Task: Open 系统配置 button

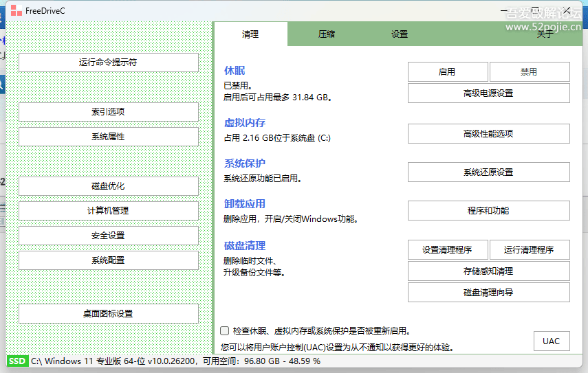Action: click(x=109, y=260)
